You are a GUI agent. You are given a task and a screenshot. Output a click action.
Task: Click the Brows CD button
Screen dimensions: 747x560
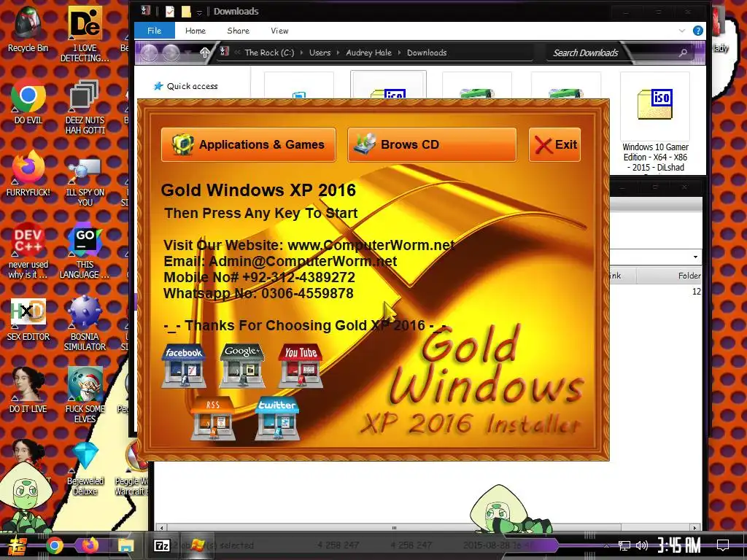(x=432, y=144)
